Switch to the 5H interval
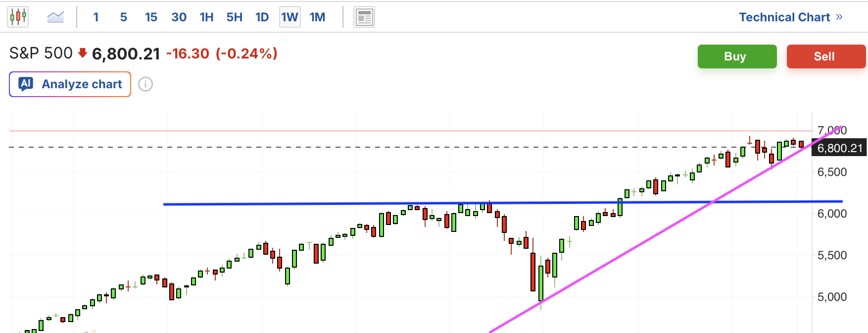The width and height of the screenshot is (868, 333). click(x=234, y=17)
